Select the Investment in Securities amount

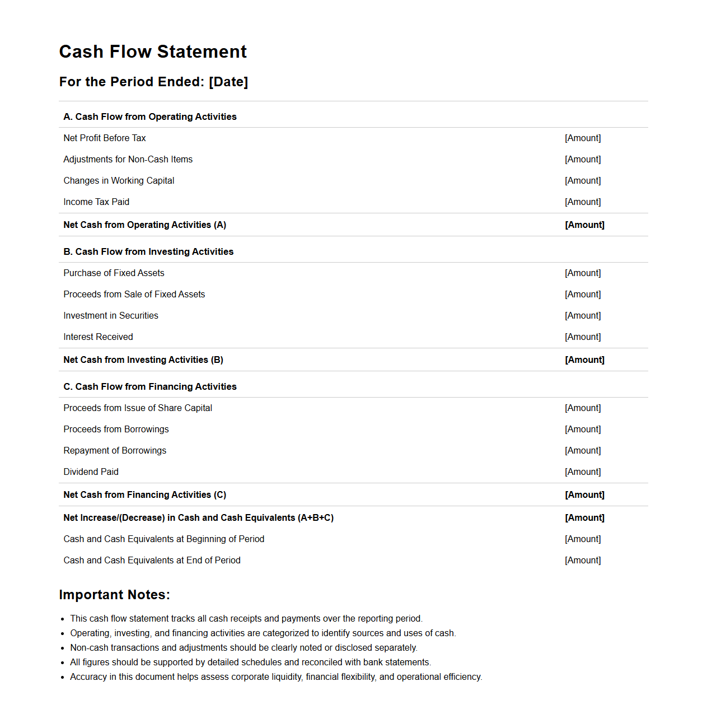pos(583,315)
